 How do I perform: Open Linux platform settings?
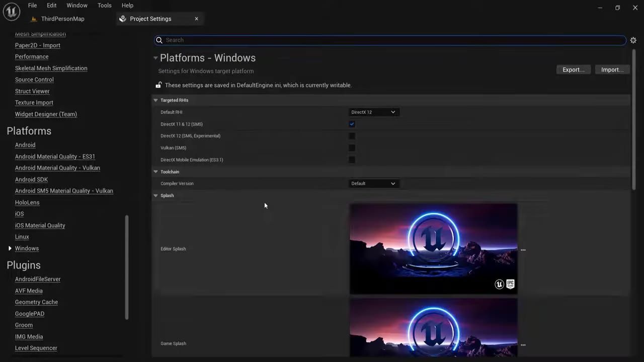tap(22, 237)
